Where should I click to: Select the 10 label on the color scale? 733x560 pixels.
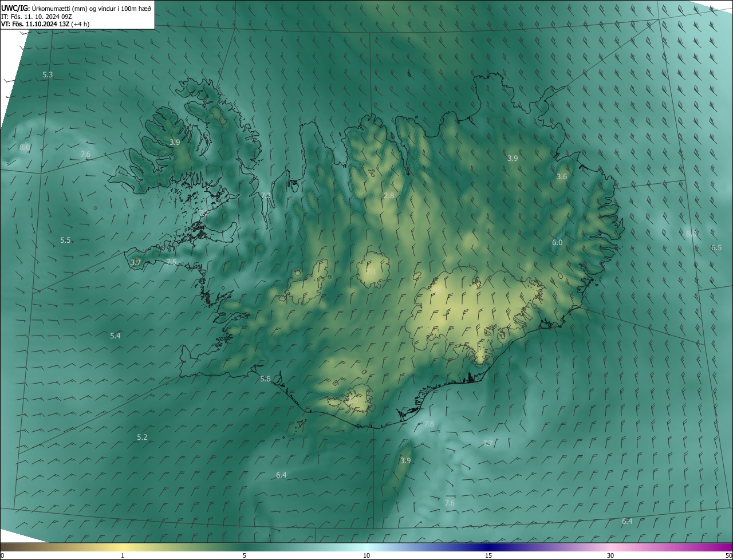pos(366,556)
